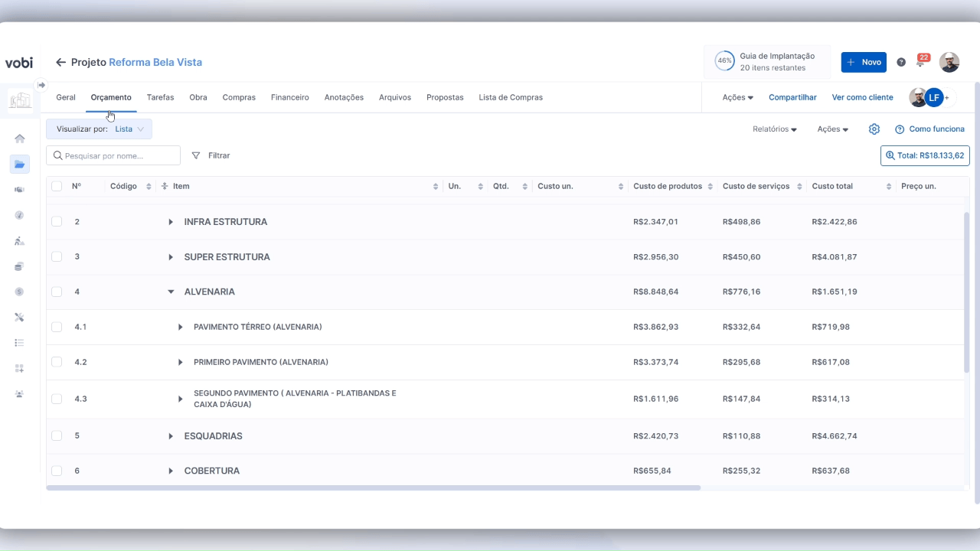Viewport: 980px width, 551px height.
Task: Click the vobi logo
Action: [19, 63]
